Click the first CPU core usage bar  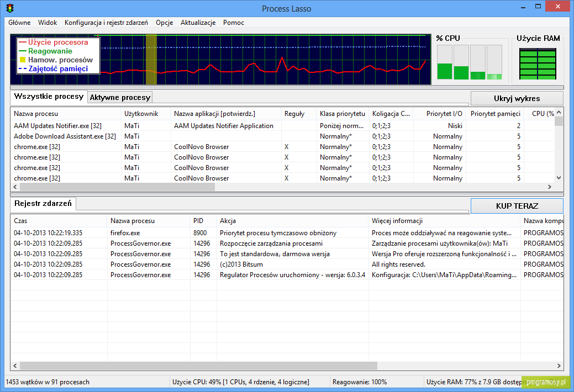click(444, 62)
